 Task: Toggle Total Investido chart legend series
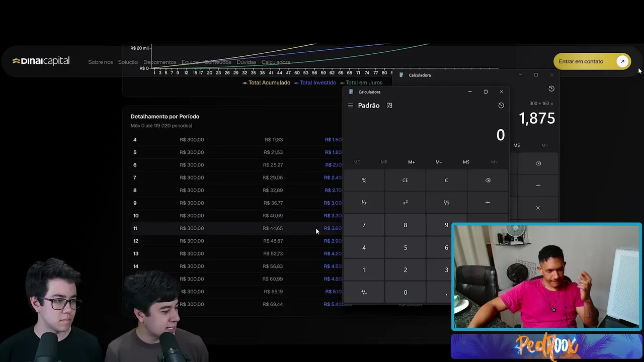pyautogui.click(x=315, y=83)
